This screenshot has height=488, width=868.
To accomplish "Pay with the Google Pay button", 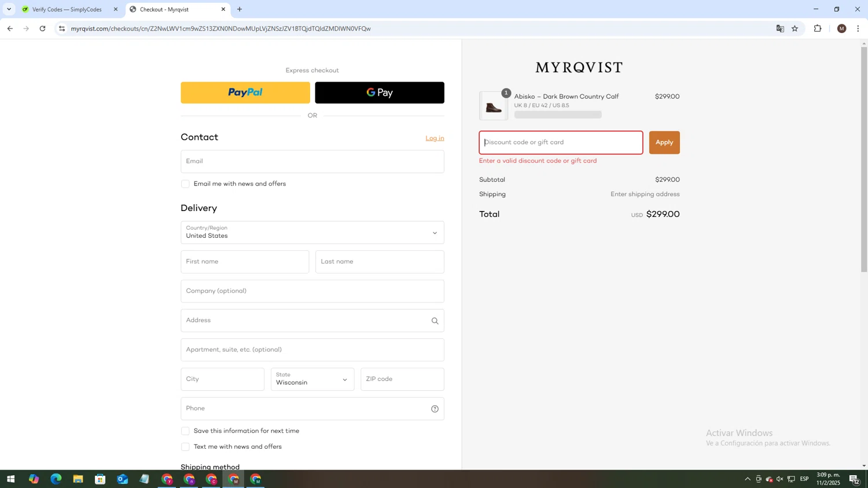I will (x=380, y=93).
